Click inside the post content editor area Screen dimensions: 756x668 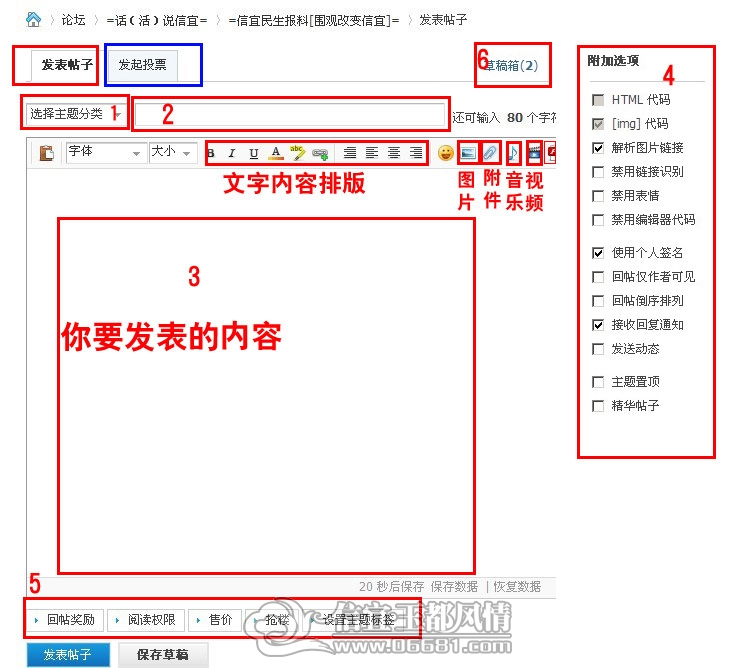(x=291, y=371)
